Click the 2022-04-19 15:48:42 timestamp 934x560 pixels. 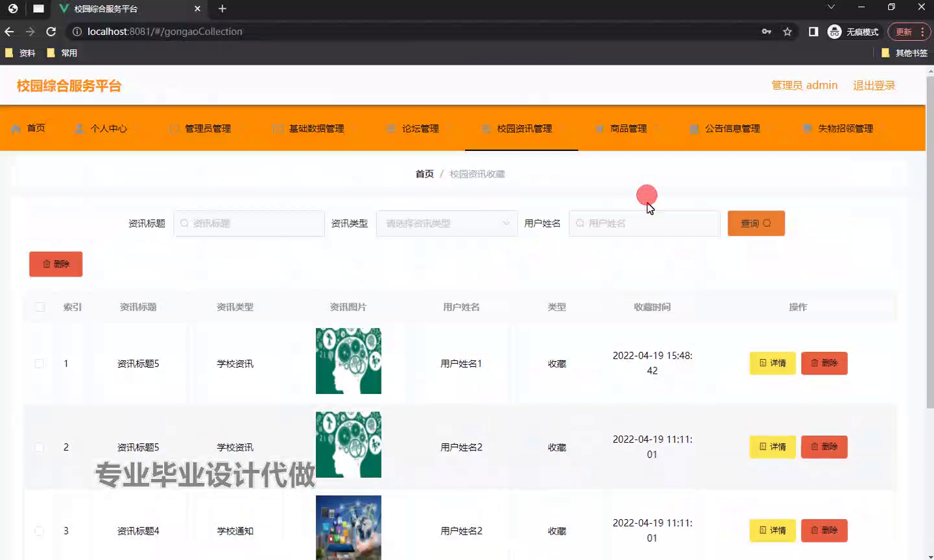click(x=653, y=363)
